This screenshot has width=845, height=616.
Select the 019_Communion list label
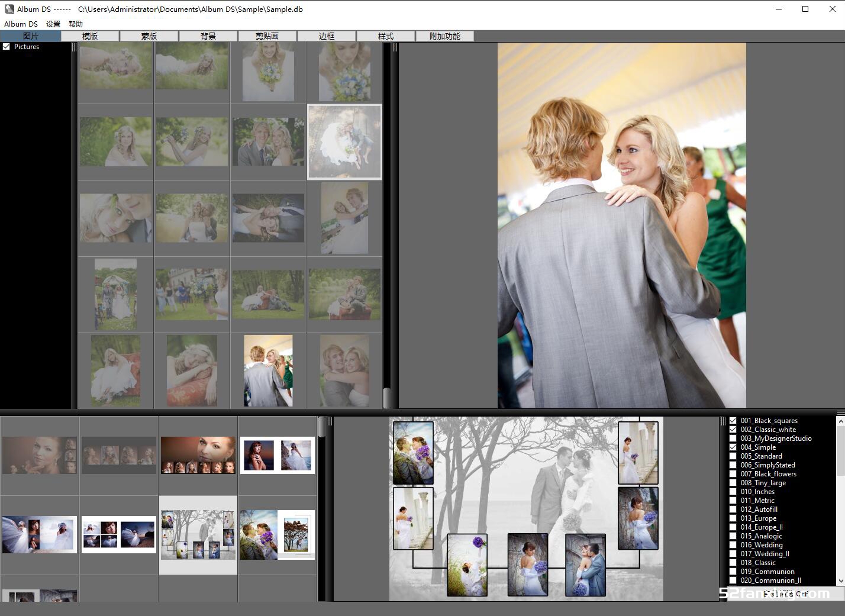(x=767, y=572)
